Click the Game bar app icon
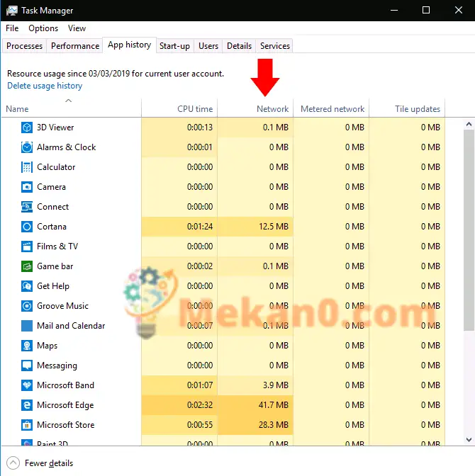This screenshot has height=476, width=475. click(x=27, y=266)
